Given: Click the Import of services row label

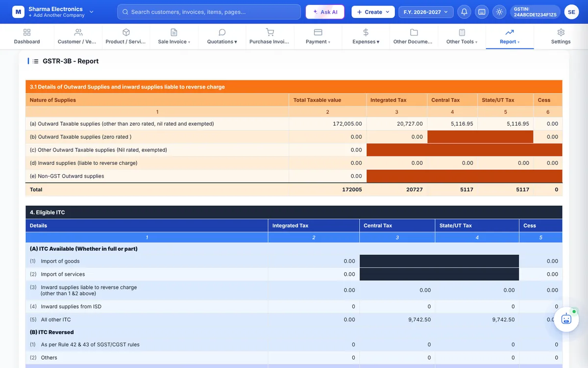Looking at the screenshot, I should click(63, 274).
